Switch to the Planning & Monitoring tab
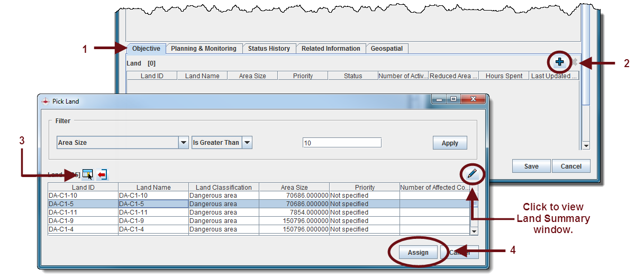 point(204,49)
